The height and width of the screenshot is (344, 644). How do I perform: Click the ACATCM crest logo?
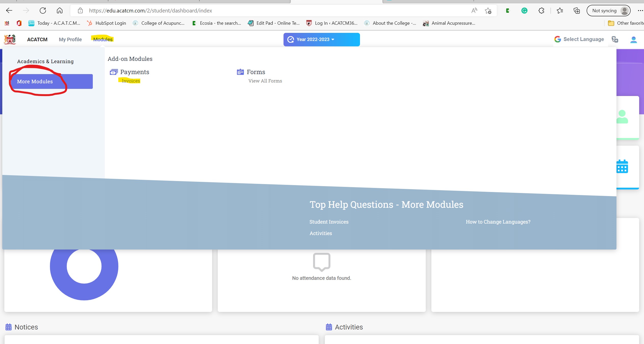pos(10,39)
